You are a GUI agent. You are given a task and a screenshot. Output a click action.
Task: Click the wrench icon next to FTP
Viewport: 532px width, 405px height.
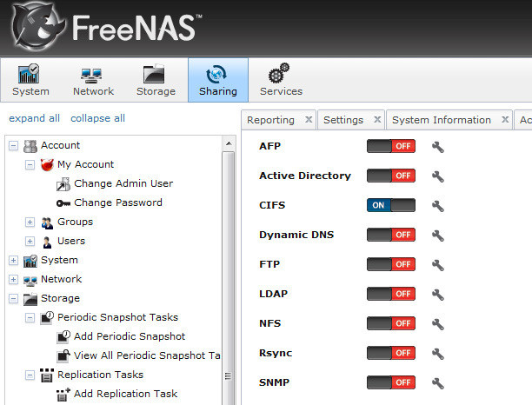[x=438, y=264]
